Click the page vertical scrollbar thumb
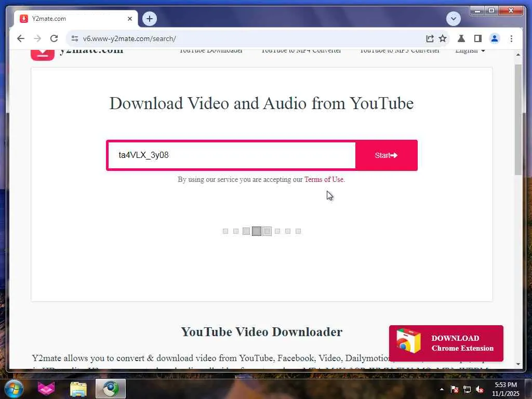Screen dimensions: 532x399 [518, 119]
